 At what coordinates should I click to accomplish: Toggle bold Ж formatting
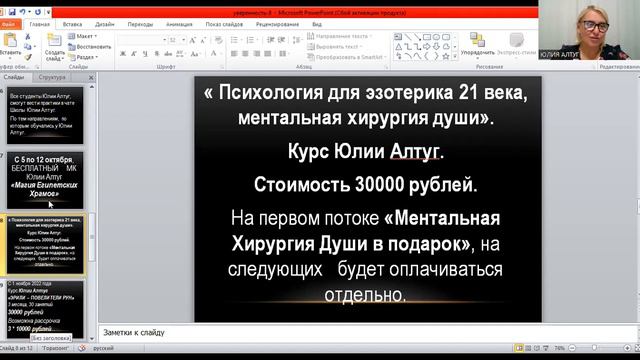[x=122, y=54]
